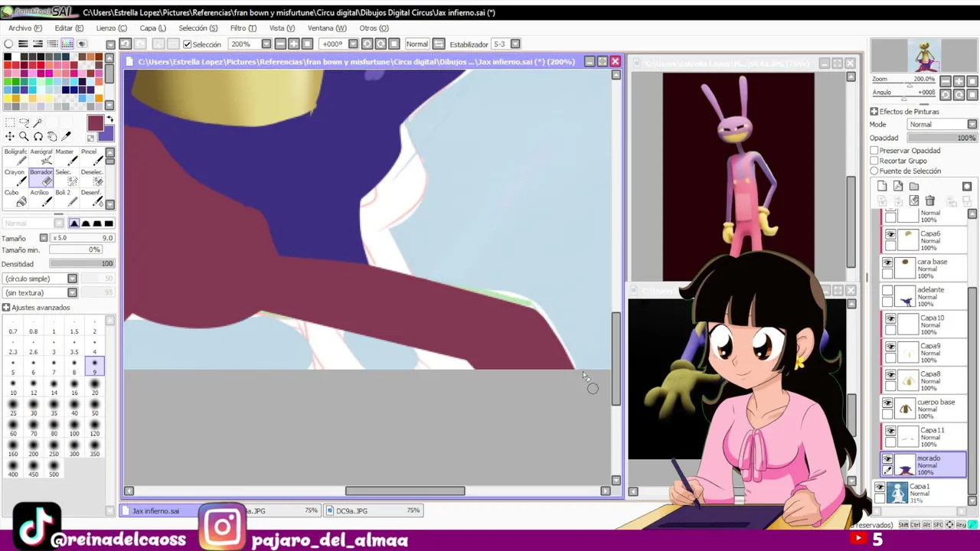Delete layer with trash can icon
Screen dimensions: 980x551
pos(929,201)
